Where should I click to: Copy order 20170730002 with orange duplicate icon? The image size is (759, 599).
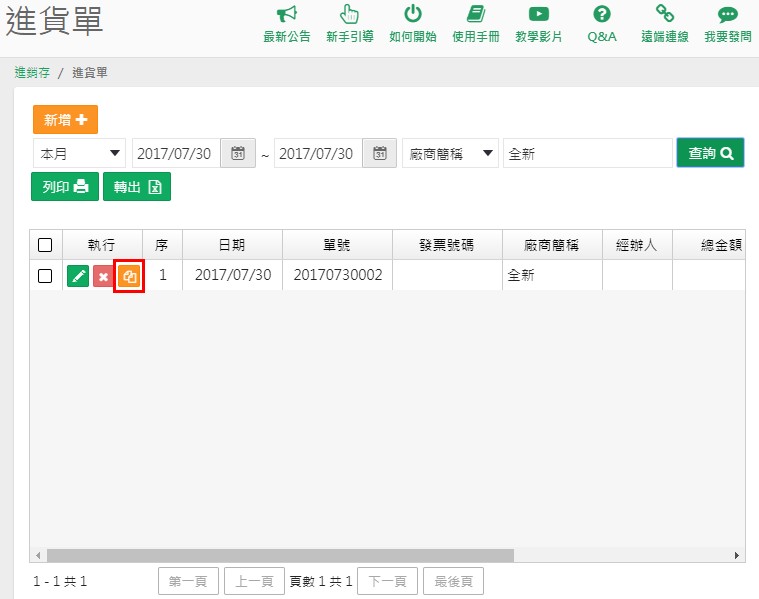tap(129, 276)
